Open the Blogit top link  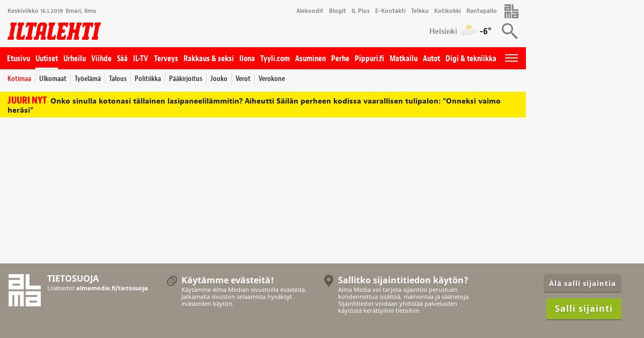pyautogui.click(x=338, y=11)
